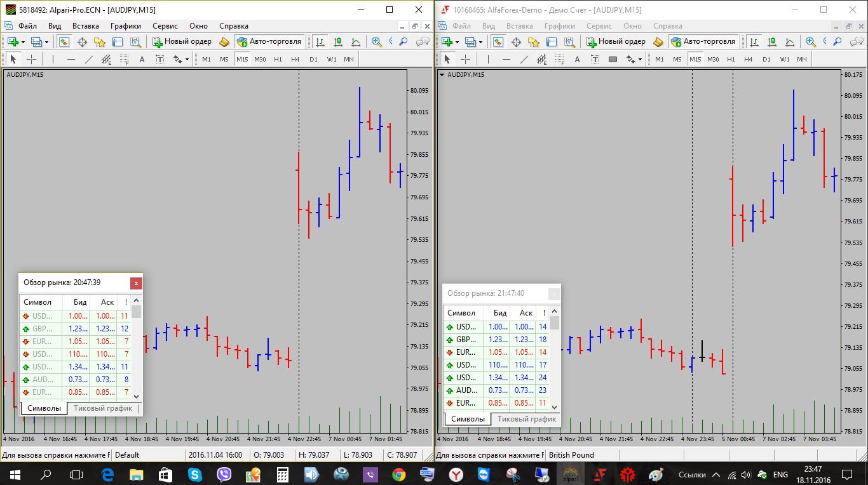Open new chart icon in AlfaForex window
Image resolution: width=868 pixels, height=485 pixels.
pos(446,41)
